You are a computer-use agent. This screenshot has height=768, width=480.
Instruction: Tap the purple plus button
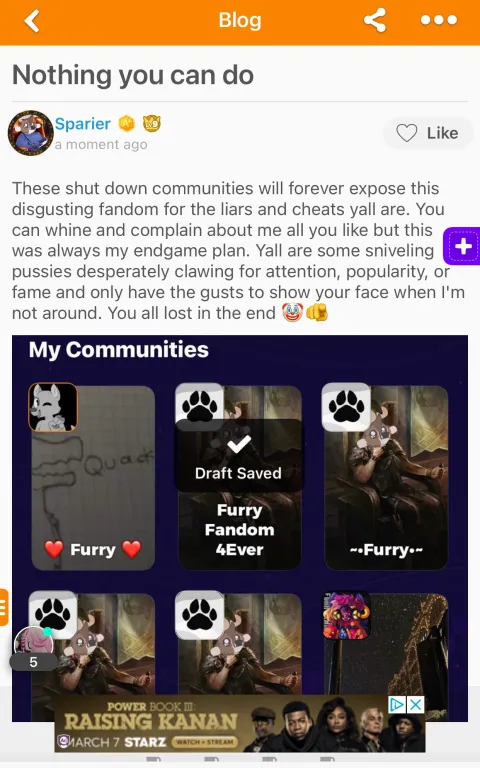pos(462,246)
